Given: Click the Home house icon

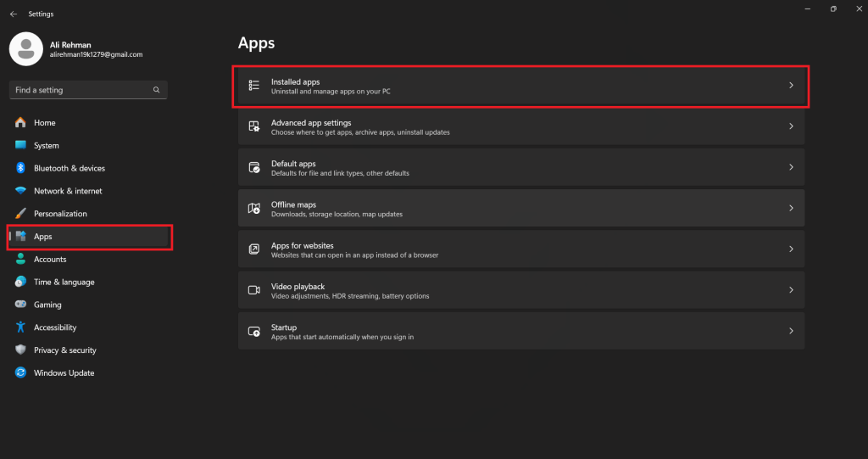Looking at the screenshot, I should tap(20, 122).
